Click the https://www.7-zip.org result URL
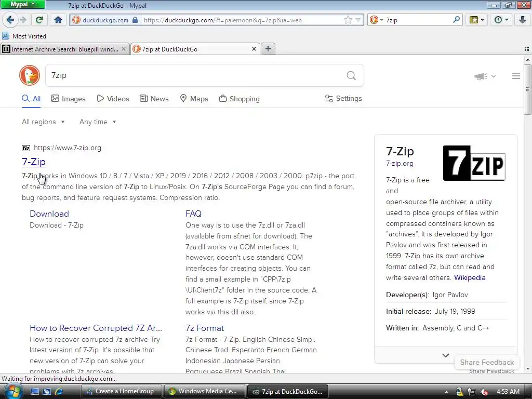Viewport: 532px width, 399px height. pyautogui.click(x=68, y=148)
